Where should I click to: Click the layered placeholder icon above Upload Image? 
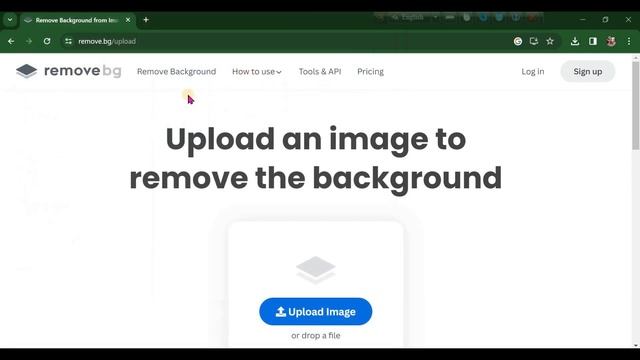[x=316, y=269]
